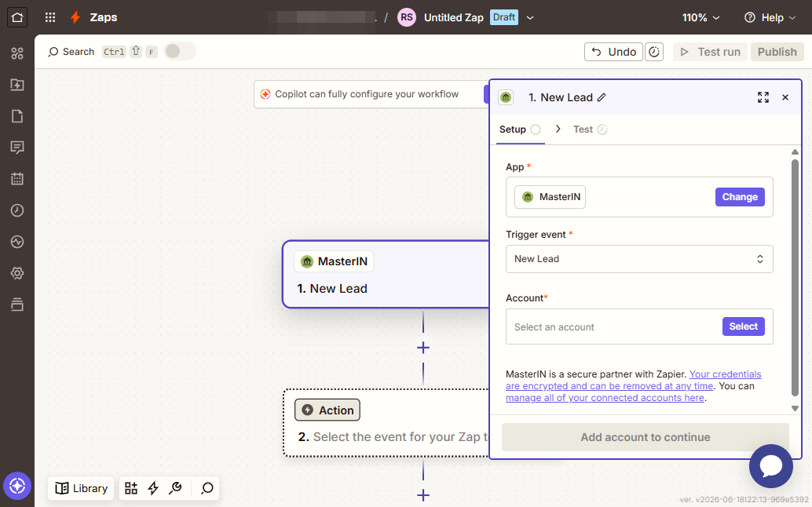Open the 110% zoom level dropdown

click(x=700, y=17)
